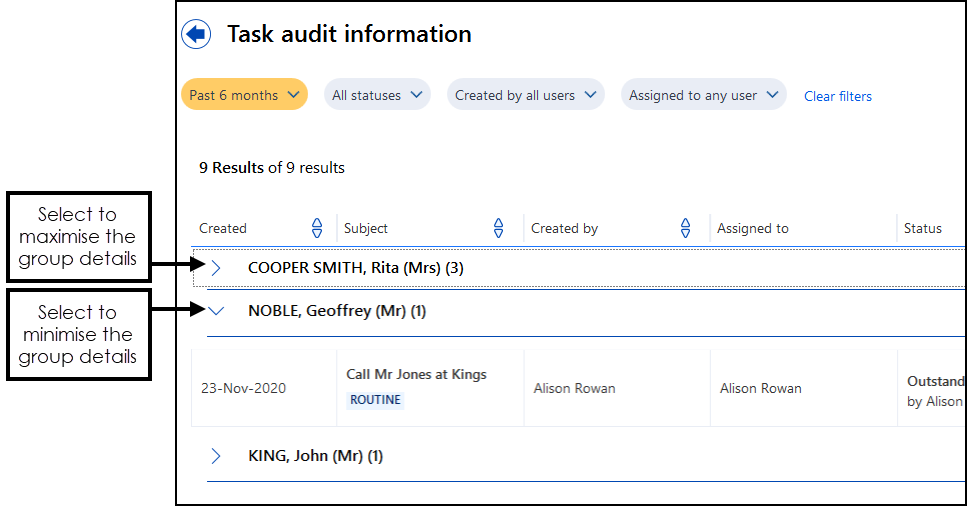Open the Past 6 months filter

click(244, 95)
